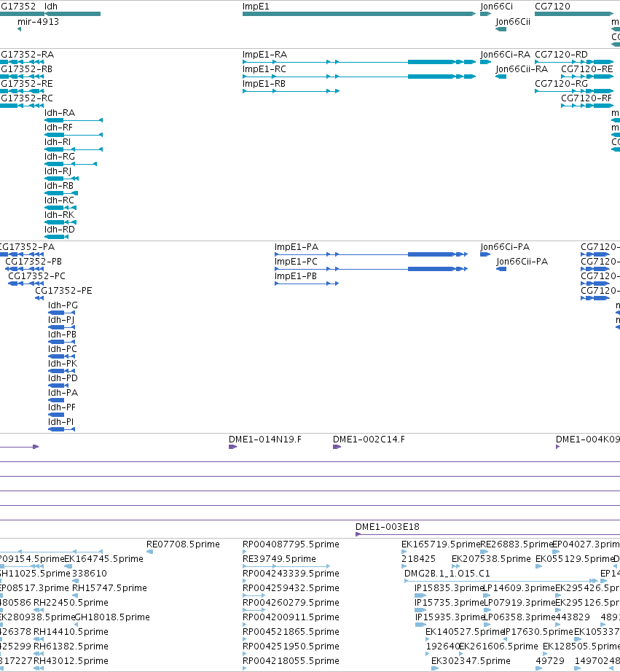The height and width of the screenshot is (672, 620).
Task: Click EST RH14410.5prime label
Action: click(x=71, y=632)
